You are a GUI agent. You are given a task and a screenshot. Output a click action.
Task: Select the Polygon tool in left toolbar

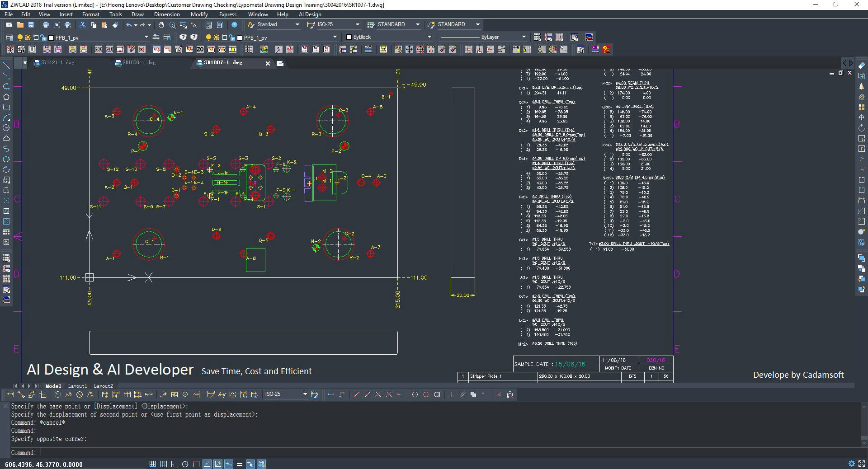coord(6,97)
